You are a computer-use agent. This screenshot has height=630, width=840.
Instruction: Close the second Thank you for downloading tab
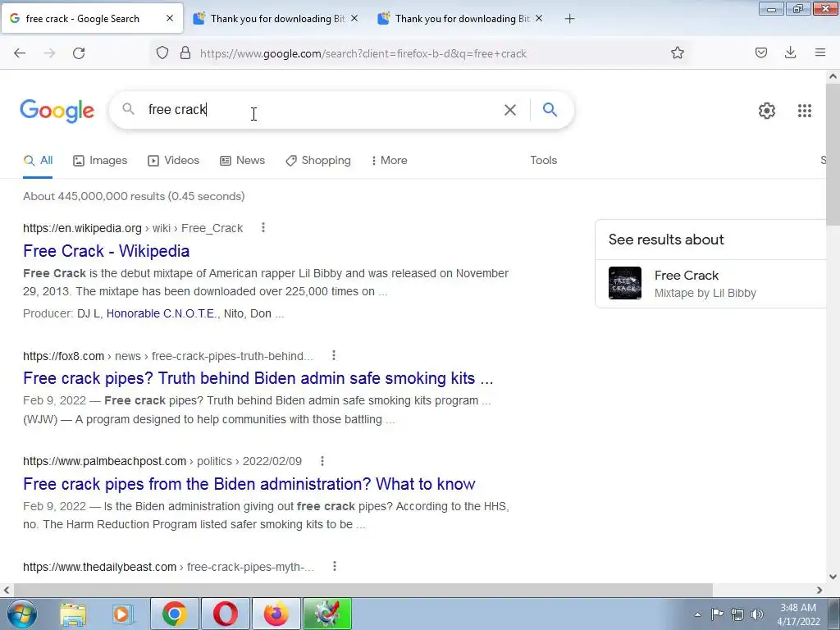point(539,18)
